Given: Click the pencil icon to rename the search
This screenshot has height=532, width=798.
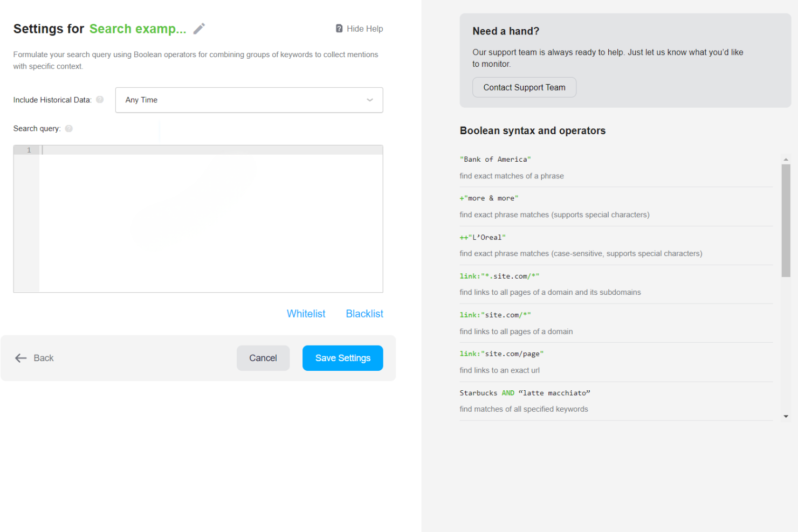Looking at the screenshot, I should pyautogui.click(x=198, y=28).
